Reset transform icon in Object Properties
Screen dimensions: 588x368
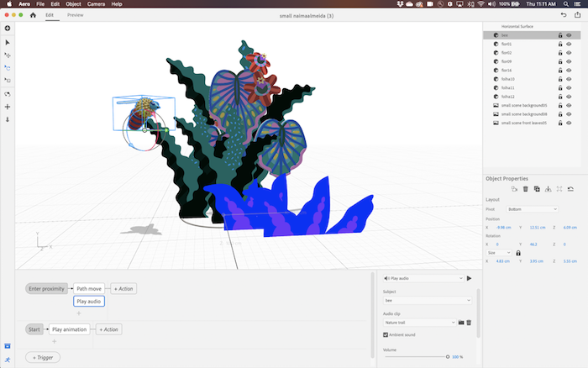coord(570,189)
